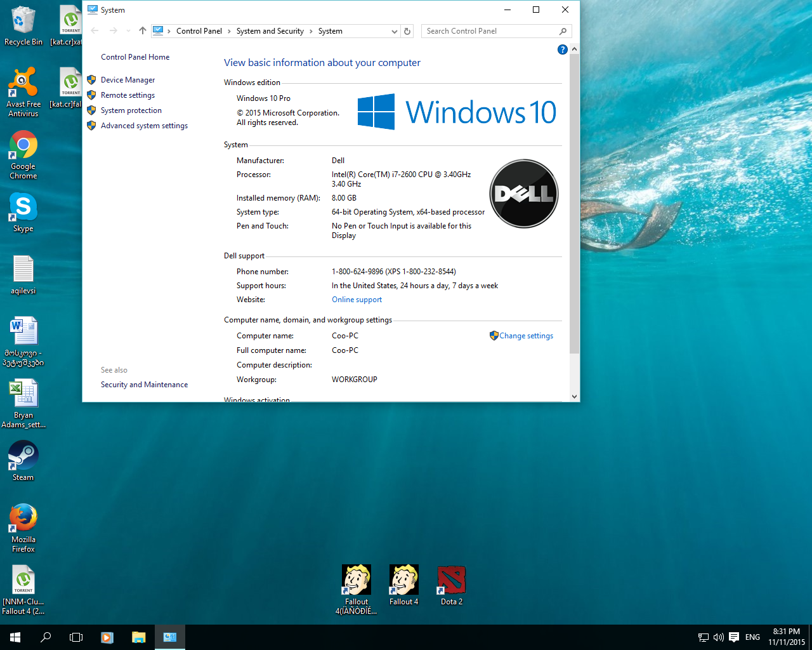The width and height of the screenshot is (812, 650).
Task: Select System and Security in breadcrumb
Action: (x=270, y=31)
